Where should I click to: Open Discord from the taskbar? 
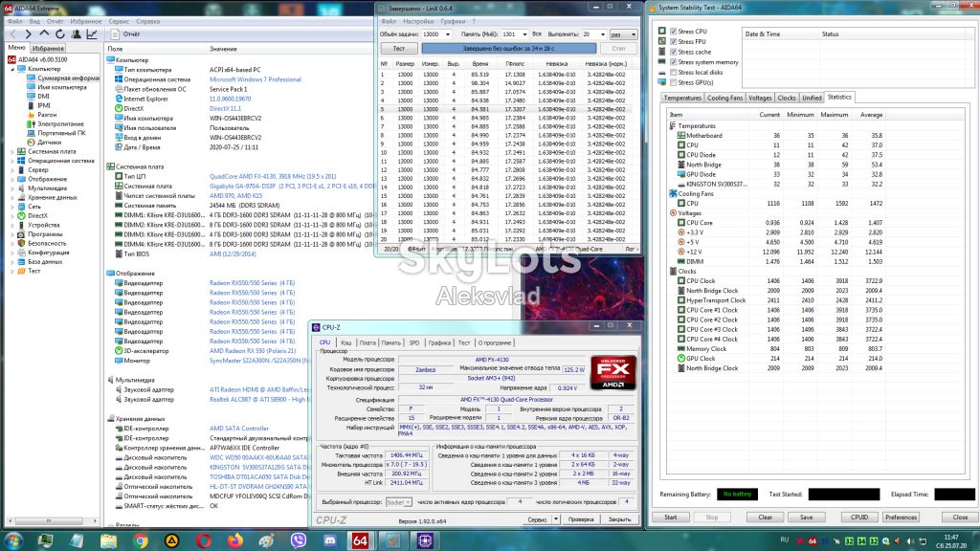pyautogui.click(x=330, y=540)
